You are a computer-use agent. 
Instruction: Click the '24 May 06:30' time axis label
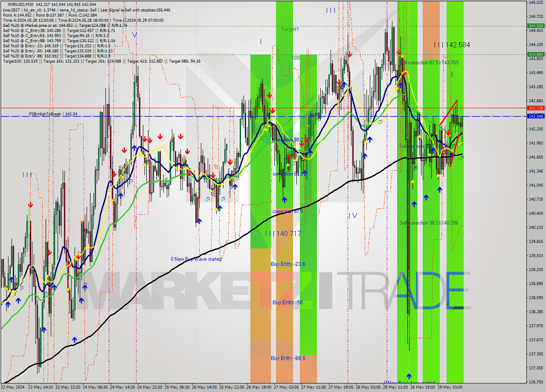pyautogui.click(x=95, y=387)
